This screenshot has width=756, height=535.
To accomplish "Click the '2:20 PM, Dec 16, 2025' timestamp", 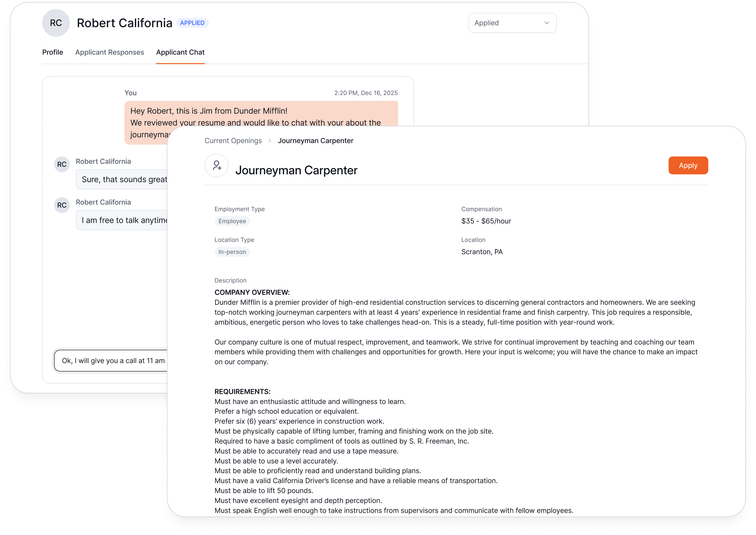I will click(366, 93).
